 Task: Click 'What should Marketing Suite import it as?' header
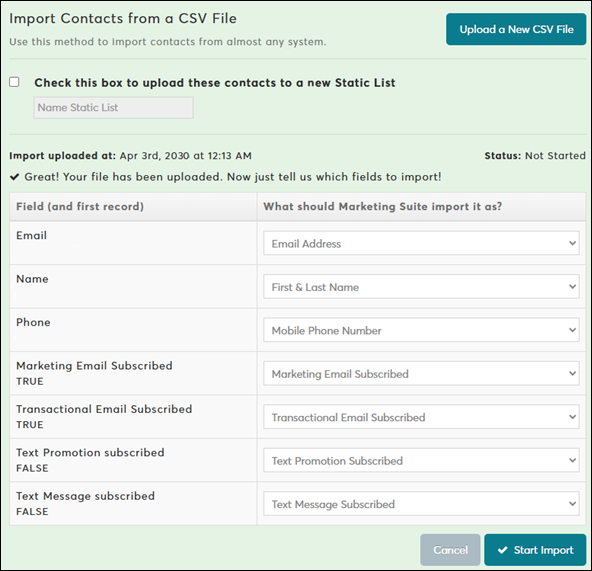point(383,207)
